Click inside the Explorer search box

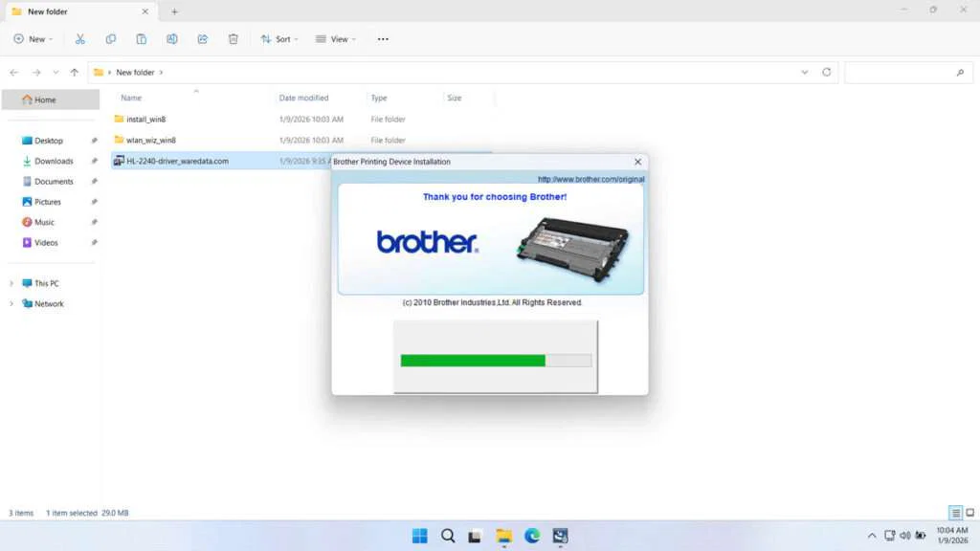click(x=907, y=72)
